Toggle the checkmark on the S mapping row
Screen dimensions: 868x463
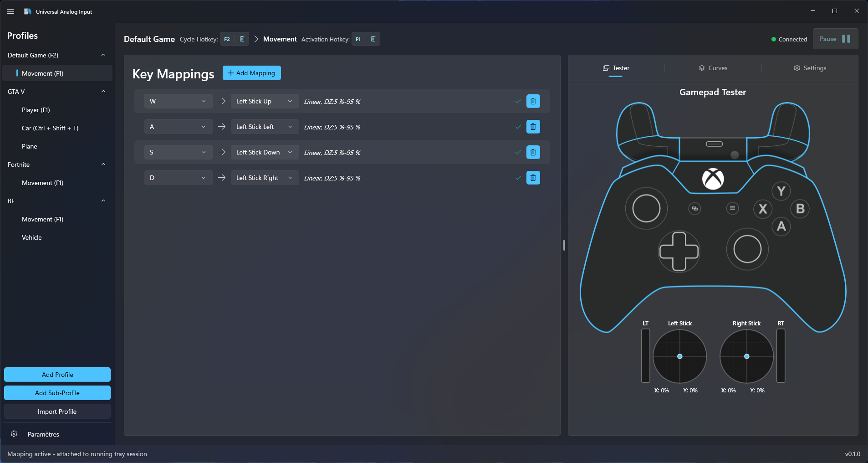click(518, 153)
